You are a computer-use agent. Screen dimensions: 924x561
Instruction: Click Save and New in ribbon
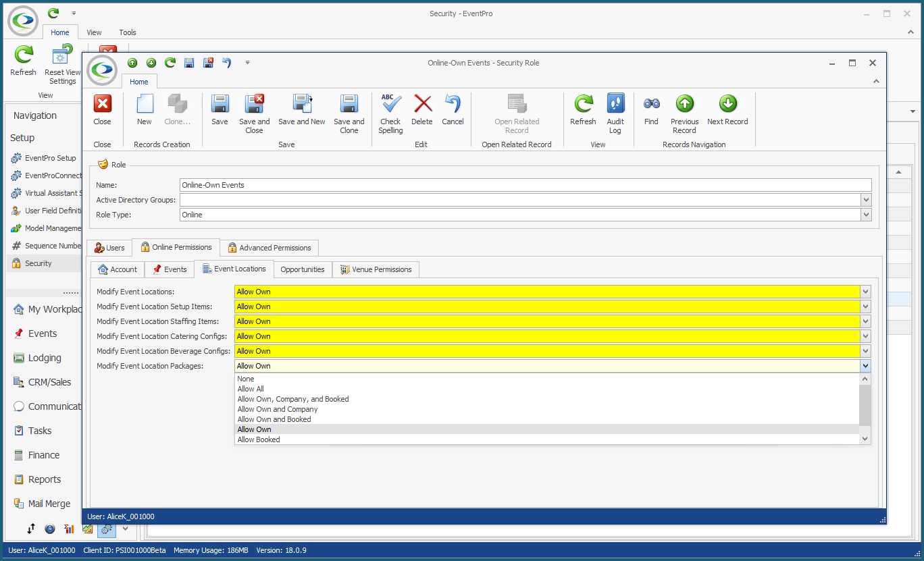click(301, 110)
